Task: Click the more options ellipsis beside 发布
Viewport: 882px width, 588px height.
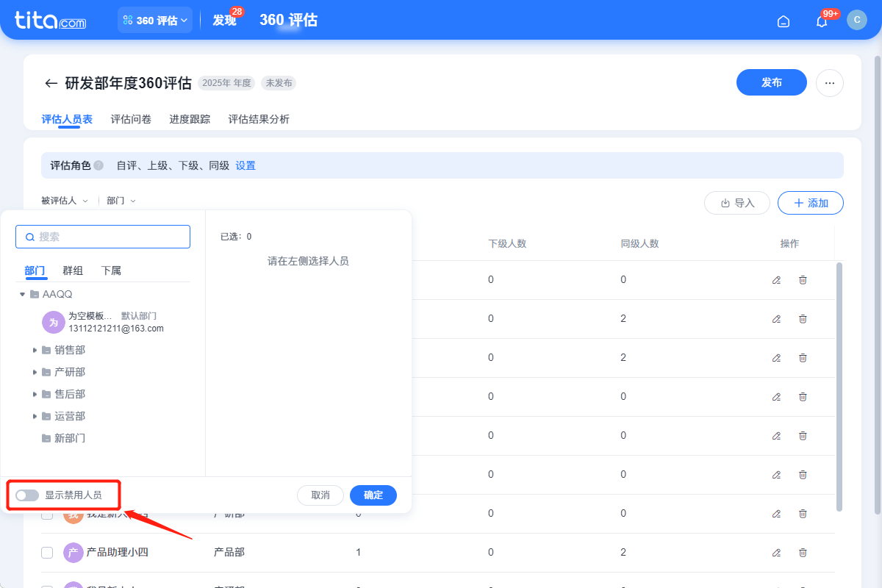Action: pos(830,83)
